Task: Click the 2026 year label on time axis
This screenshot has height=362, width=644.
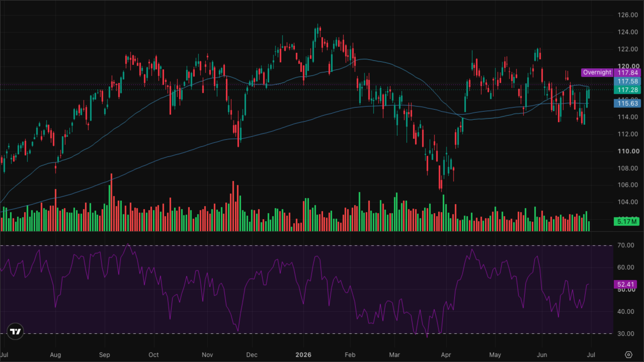Action: pyautogui.click(x=303, y=355)
